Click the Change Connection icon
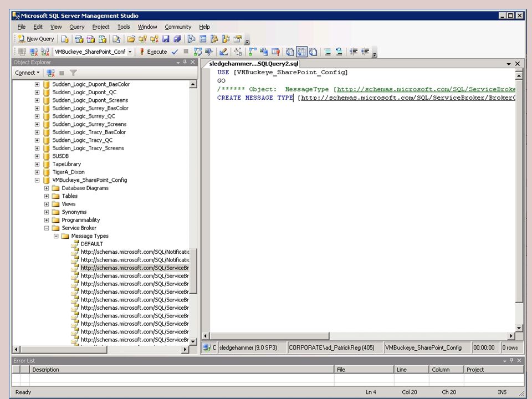Image resolution: width=532 pixels, height=399 pixels. pos(45,52)
